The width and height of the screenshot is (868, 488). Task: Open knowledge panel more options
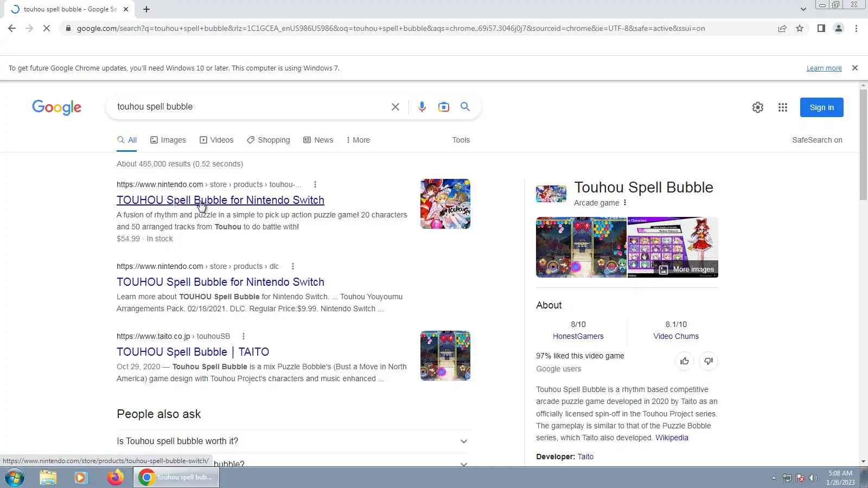[625, 203]
